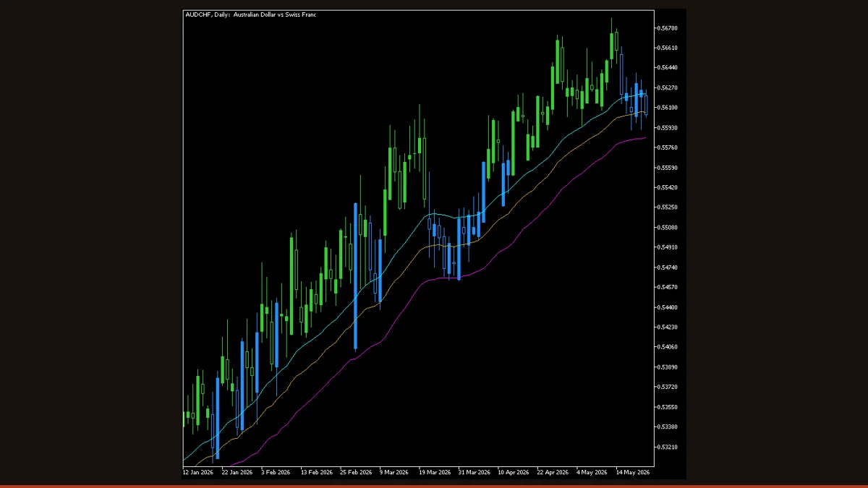This screenshot has width=868, height=488.
Task: Click the 25 Feb 2026 date label
Action: coord(356,472)
